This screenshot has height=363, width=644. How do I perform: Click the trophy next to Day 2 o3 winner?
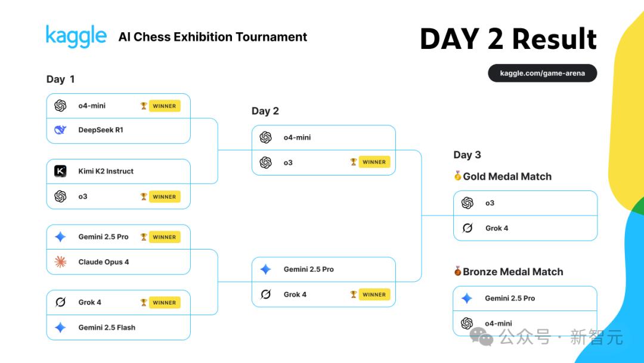(353, 162)
